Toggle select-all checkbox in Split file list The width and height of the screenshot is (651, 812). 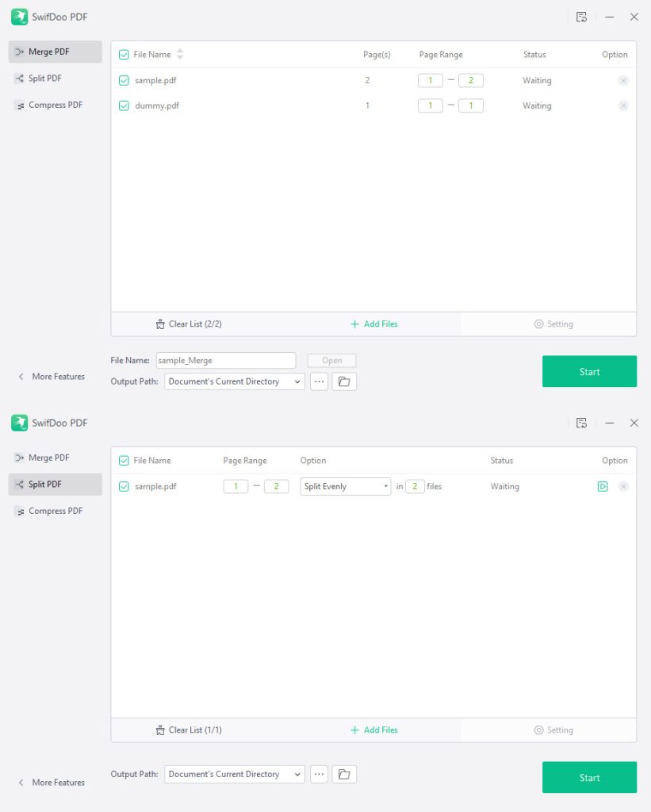(124, 461)
